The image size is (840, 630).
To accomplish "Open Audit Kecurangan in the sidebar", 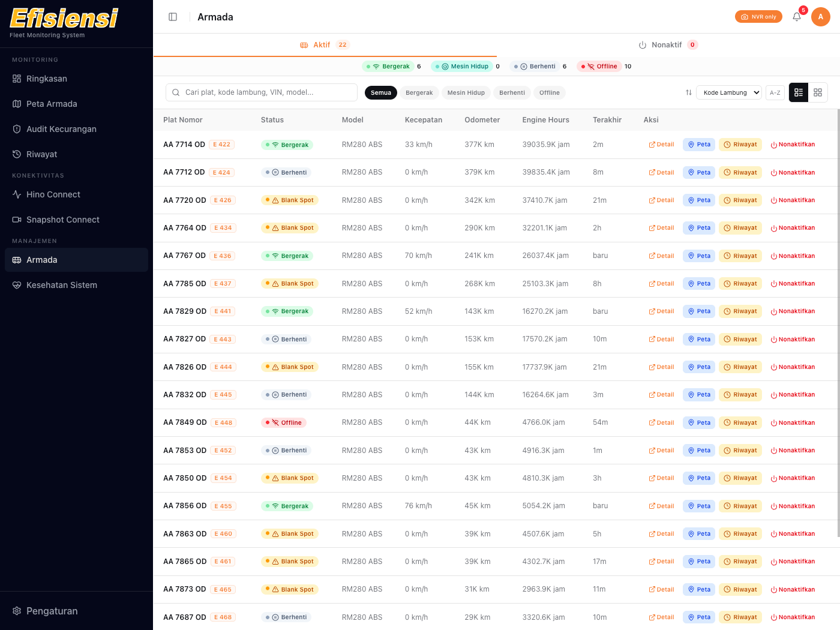I will pyautogui.click(x=76, y=129).
